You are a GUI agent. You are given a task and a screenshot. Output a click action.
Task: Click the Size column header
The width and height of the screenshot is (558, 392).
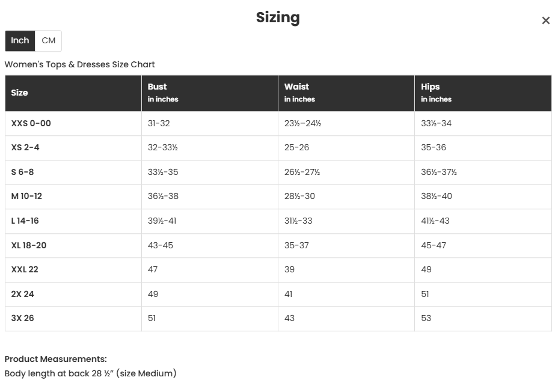click(x=20, y=93)
